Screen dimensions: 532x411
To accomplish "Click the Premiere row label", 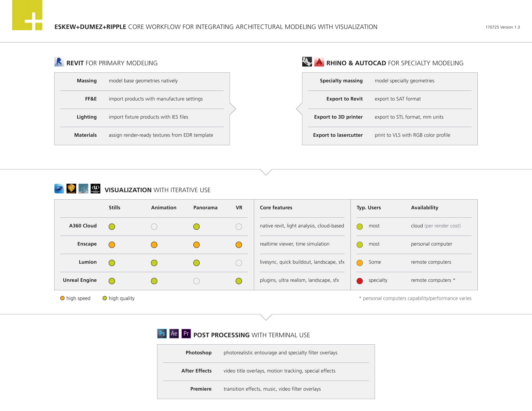I will 201,389.
